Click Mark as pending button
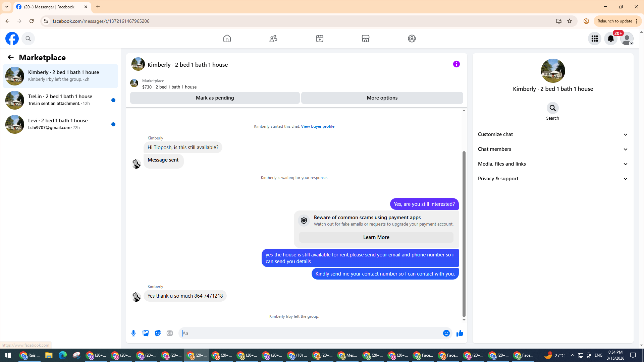The image size is (644, 362). (215, 98)
